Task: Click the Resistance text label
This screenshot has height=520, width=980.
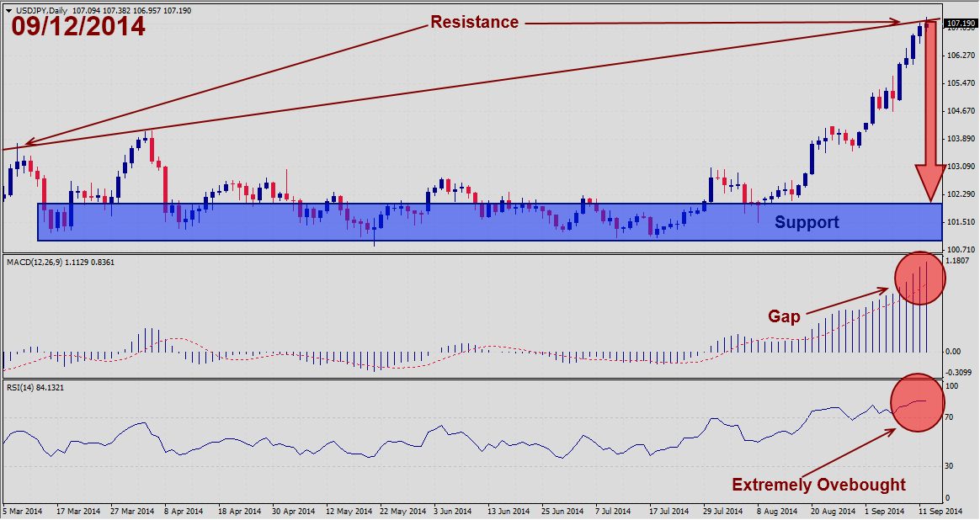Action: (x=474, y=23)
